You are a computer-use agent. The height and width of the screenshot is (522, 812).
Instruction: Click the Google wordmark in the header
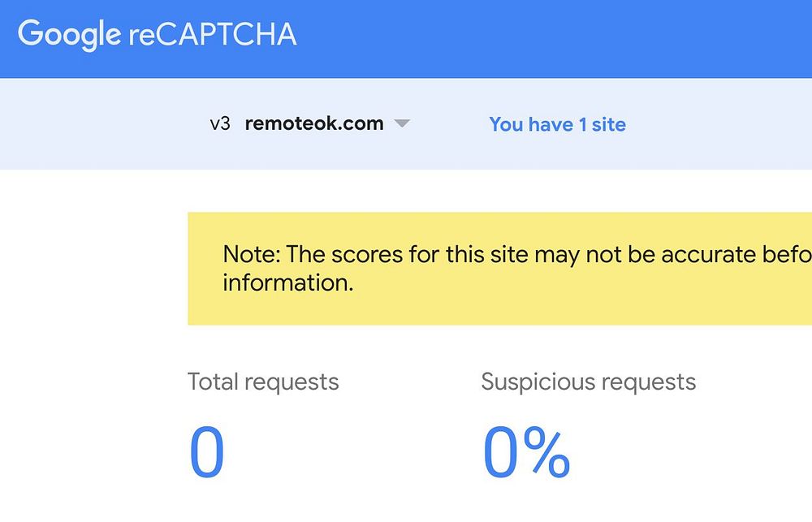[x=69, y=35]
